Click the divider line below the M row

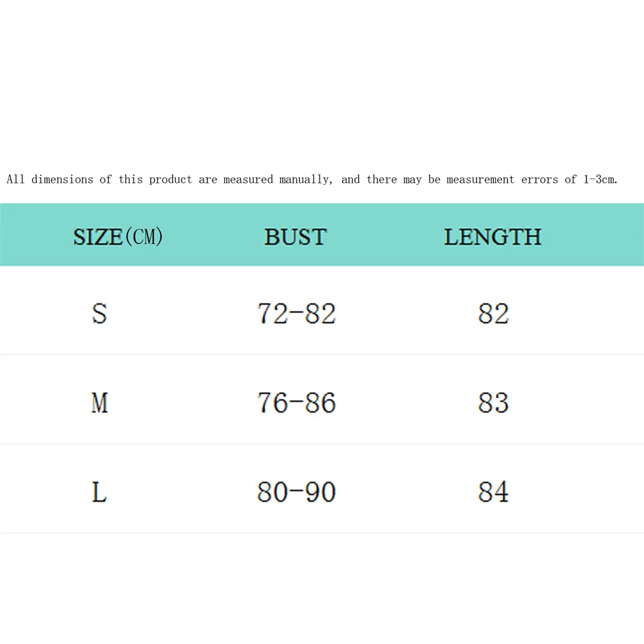[322, 444]
